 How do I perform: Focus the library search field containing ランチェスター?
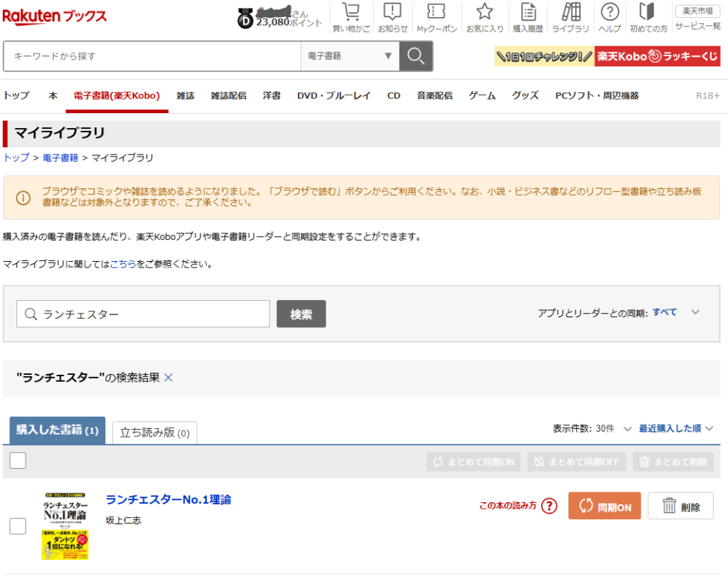click(x=143, y=314)
